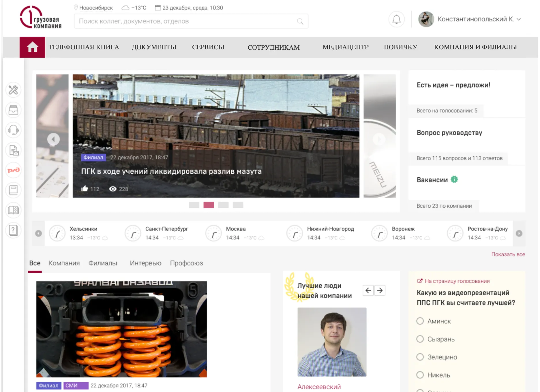Show previous best employee arrow

(368, 290)
